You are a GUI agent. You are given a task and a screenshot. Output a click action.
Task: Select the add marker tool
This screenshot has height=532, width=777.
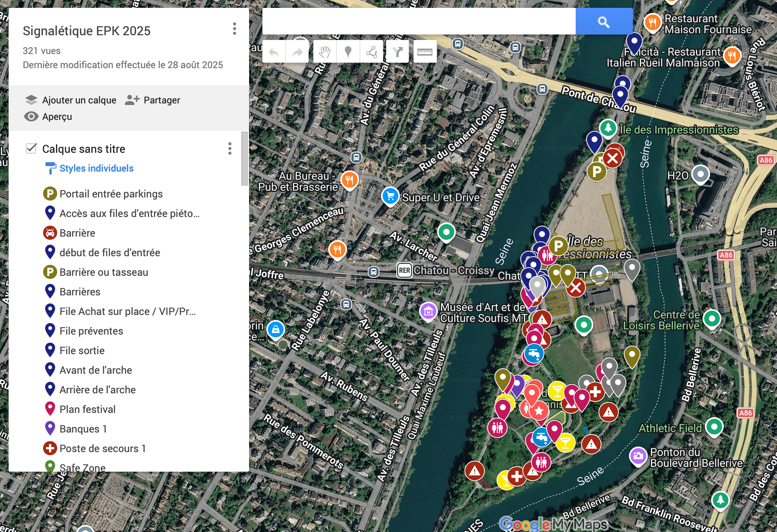(x=348, y=52)
